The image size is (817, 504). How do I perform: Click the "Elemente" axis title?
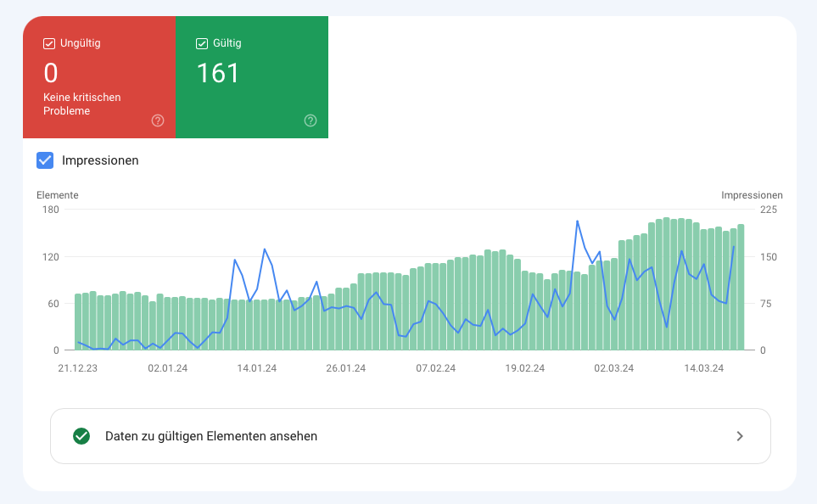tap(58, 194)
